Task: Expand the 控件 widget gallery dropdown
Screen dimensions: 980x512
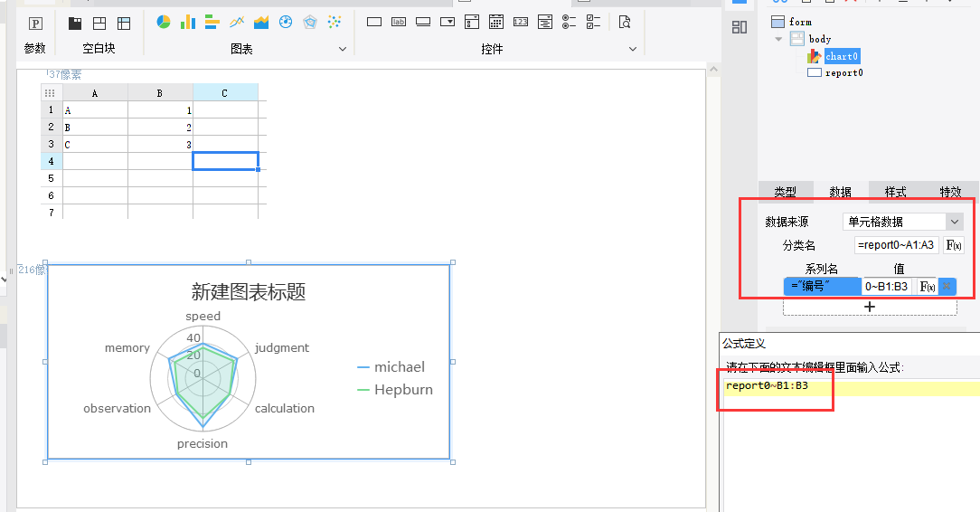Action: tap(633, 49)
